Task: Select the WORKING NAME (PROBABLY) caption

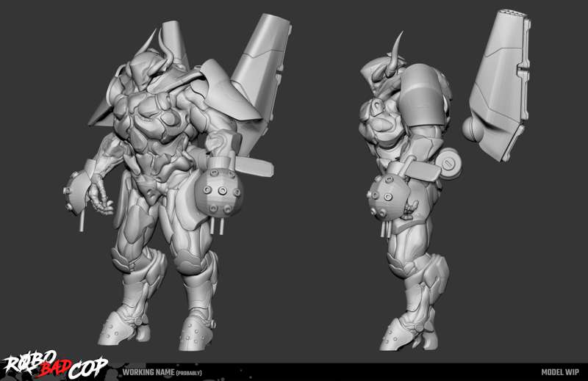Action: [162, 372]
